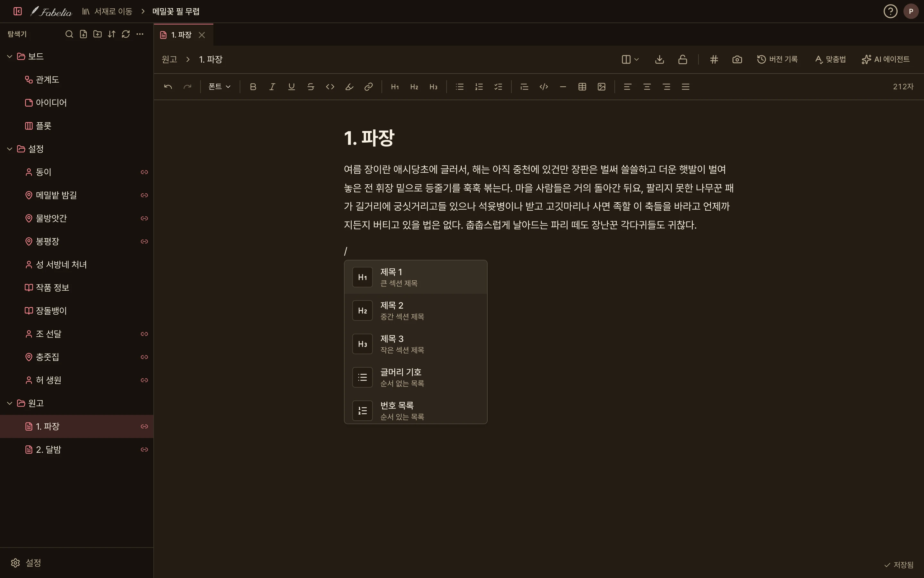The height and width of the screenshot is (578, 924).
Task: Open the 2. 달밤 document
Action: coord(77,450)
